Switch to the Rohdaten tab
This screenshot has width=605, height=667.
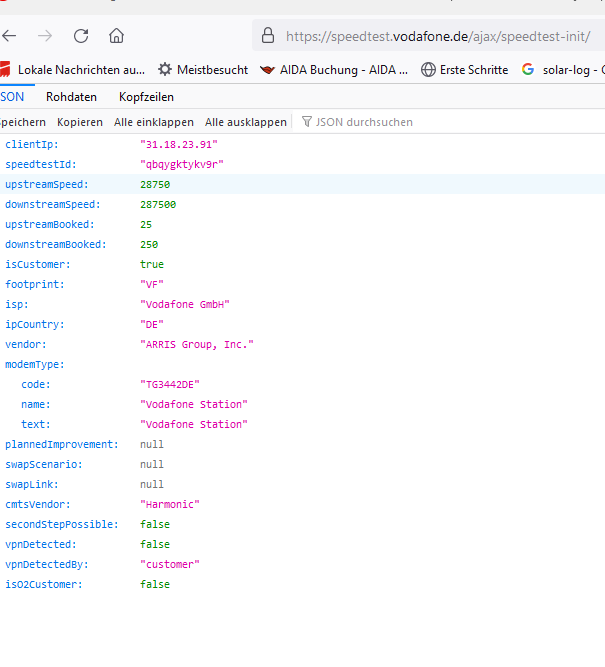coord(71,97)
